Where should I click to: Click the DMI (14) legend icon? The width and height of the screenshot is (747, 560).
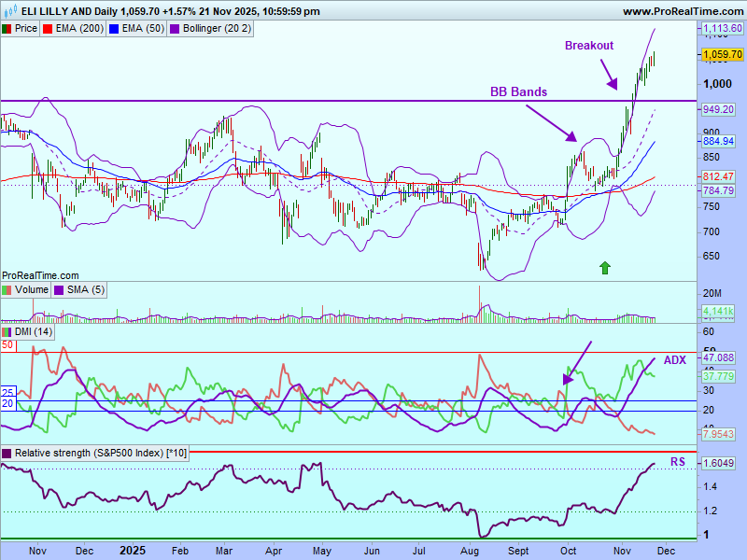7,332
